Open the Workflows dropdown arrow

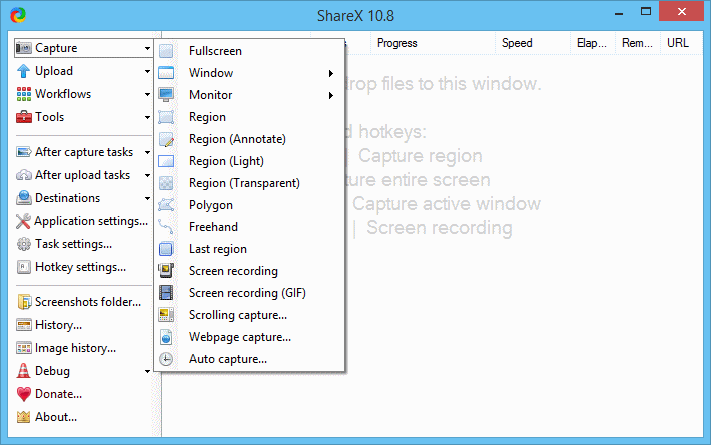(x=147, y=94)
